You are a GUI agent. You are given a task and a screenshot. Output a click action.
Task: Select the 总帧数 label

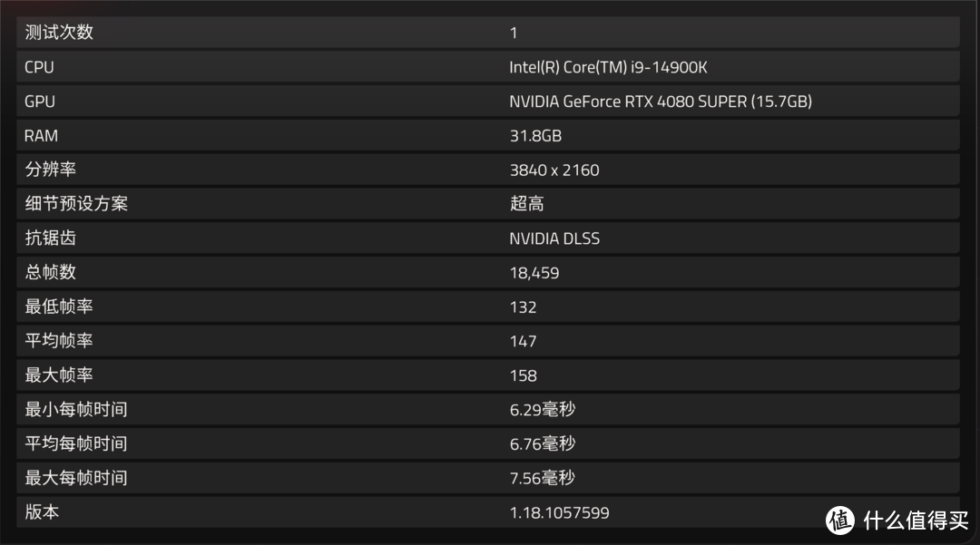(x=50, y=272)
